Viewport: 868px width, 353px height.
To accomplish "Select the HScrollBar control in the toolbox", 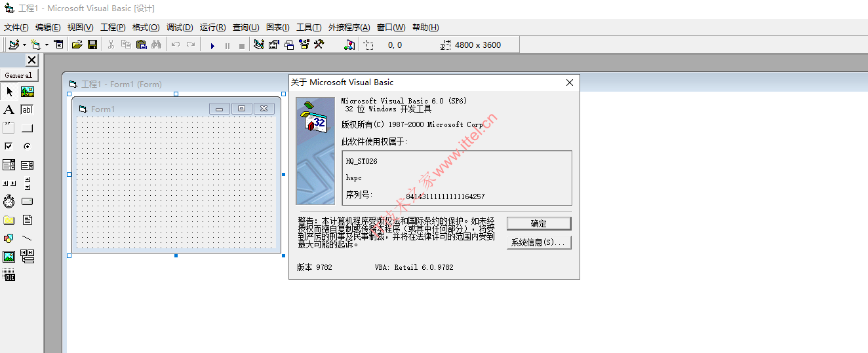I will (x=9, y=183).
